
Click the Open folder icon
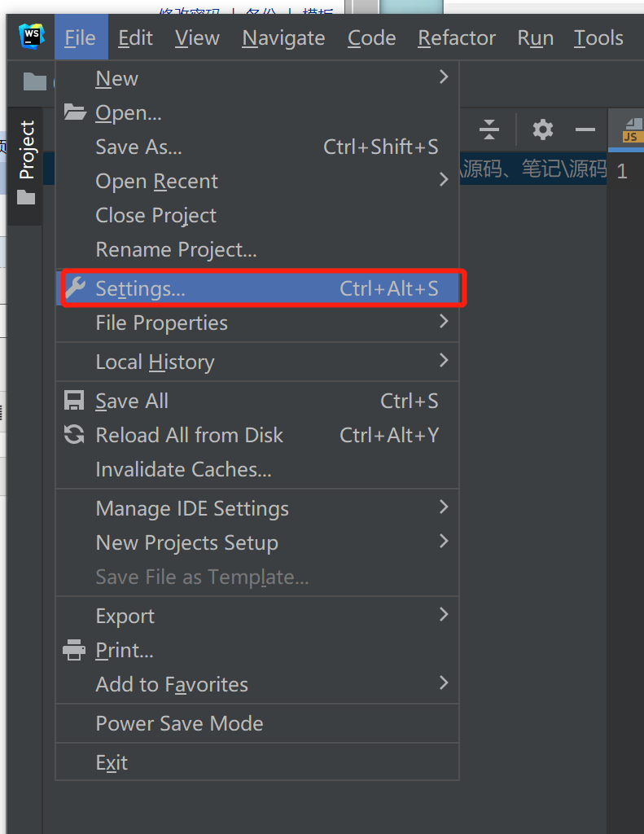[75, 112]
